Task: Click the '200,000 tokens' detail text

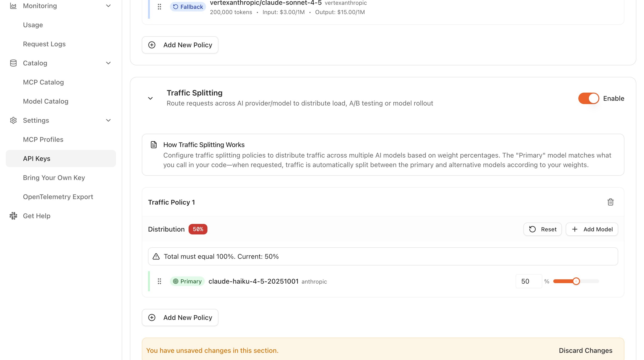Action: [x=231, y=12]
